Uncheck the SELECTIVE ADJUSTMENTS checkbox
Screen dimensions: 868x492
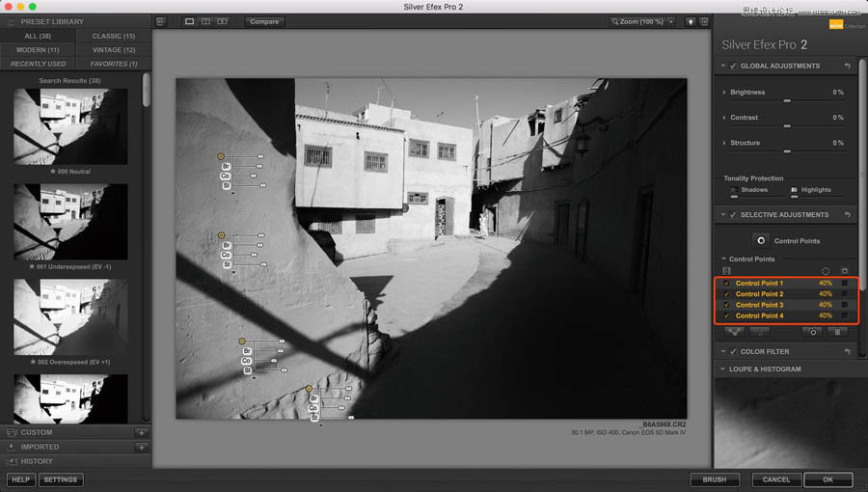pyautogui.click(x=733, y=215)
